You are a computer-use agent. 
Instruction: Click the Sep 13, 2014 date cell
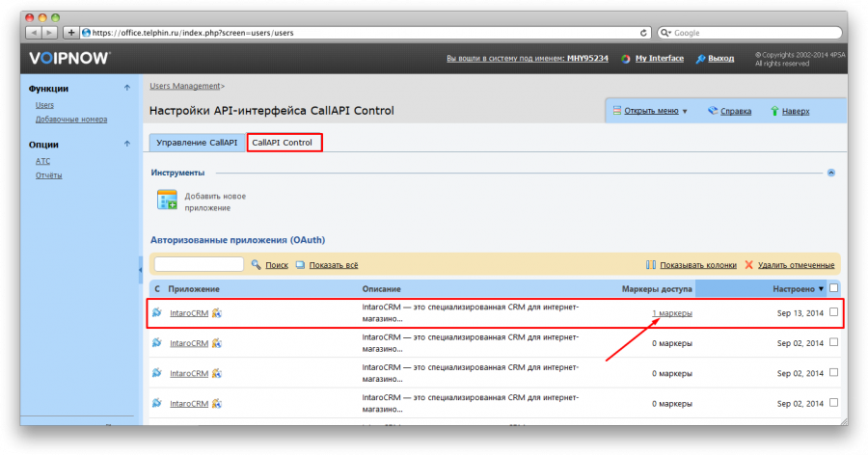coord(800,313)
